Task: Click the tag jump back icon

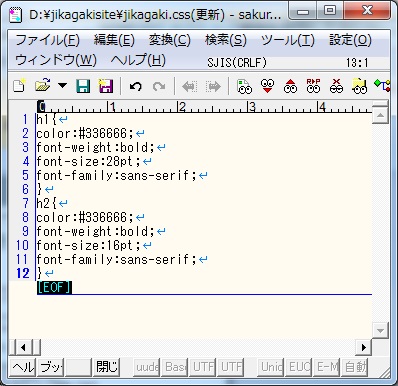Action: click(189, 87)
